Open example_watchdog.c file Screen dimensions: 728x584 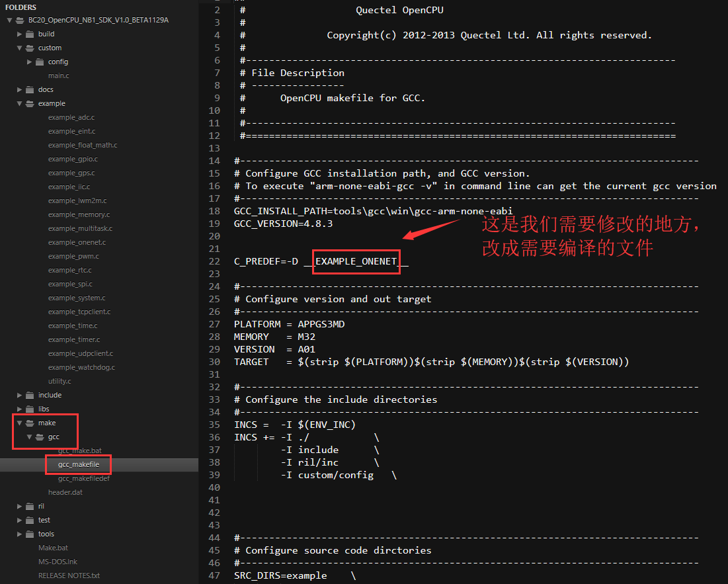81,367
